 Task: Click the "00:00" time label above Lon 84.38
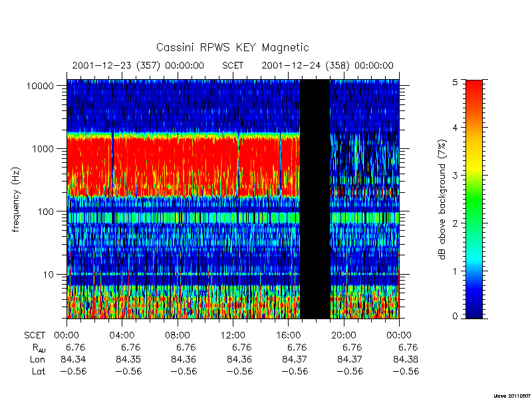click(399, 336)
